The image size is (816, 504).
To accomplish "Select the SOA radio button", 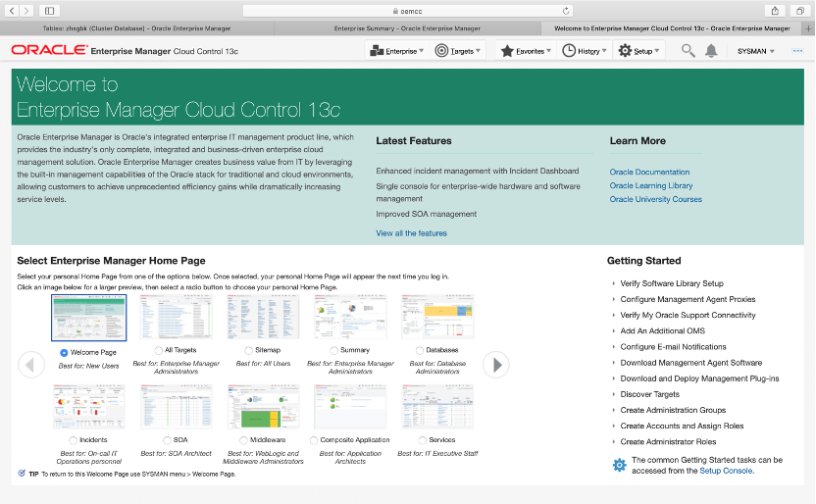I will coord(167,440).
